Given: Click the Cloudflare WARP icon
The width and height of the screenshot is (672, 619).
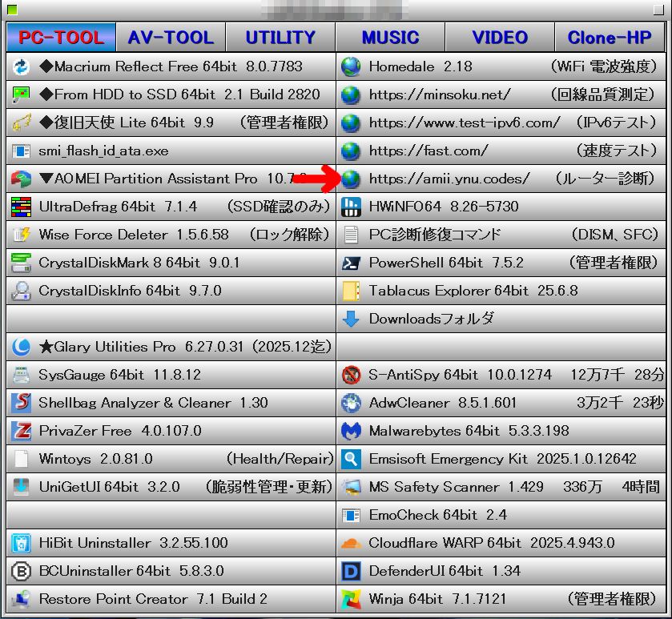Looking at the screenshot, I should [x=351, y=543].
